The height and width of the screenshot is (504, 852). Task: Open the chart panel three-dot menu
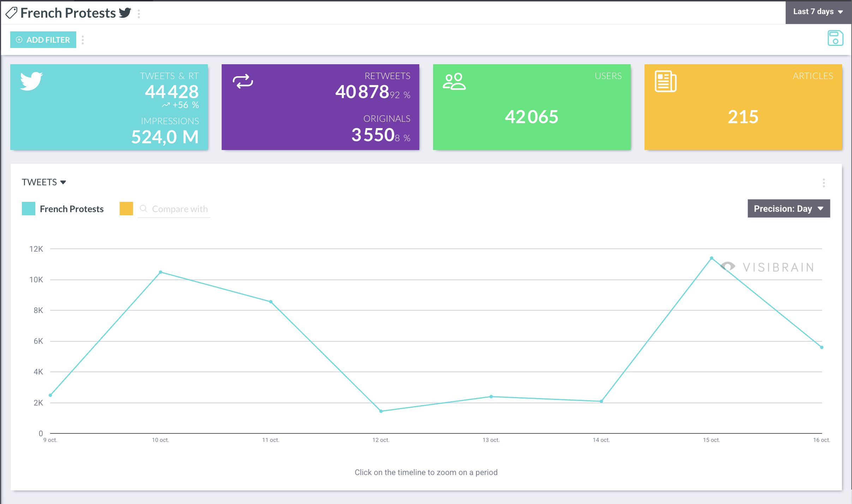click(x=824, y=183)
